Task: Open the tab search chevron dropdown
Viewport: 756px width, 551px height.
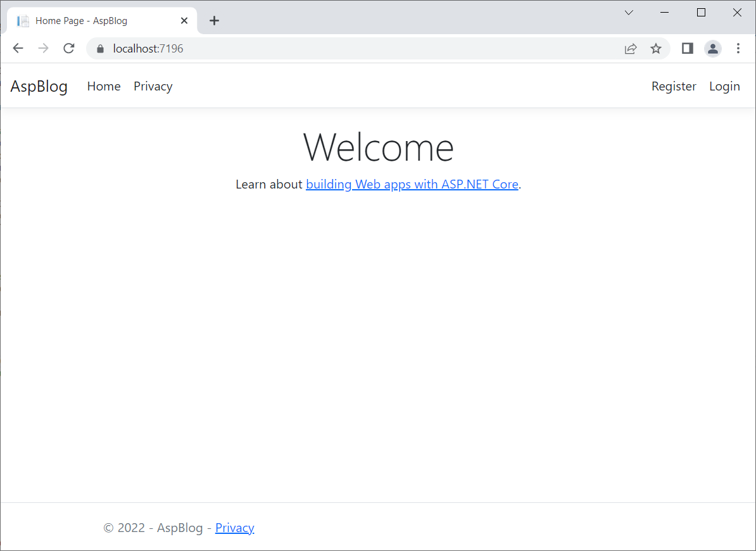Action: coord(629,12)
